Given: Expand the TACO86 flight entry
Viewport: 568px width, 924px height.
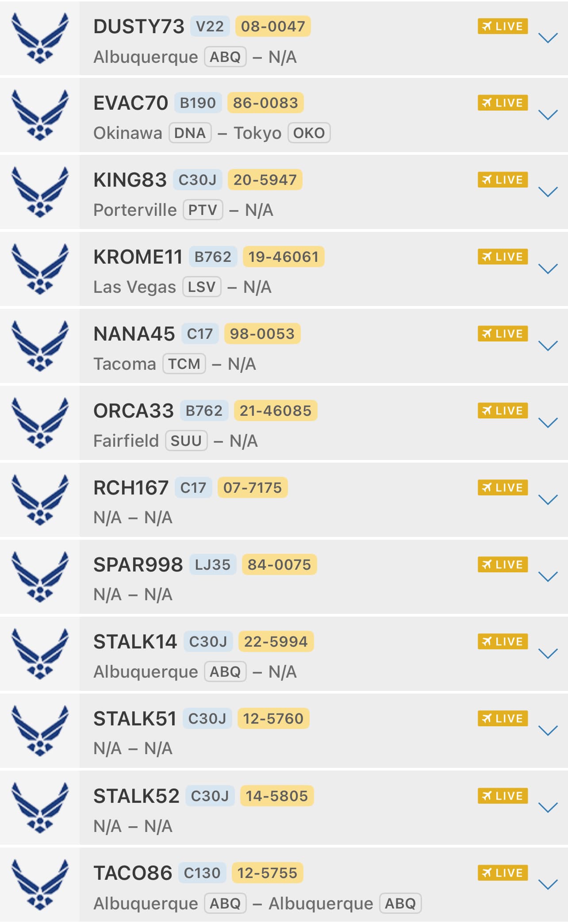Looking at the screenshot, I should pos(548,885).
